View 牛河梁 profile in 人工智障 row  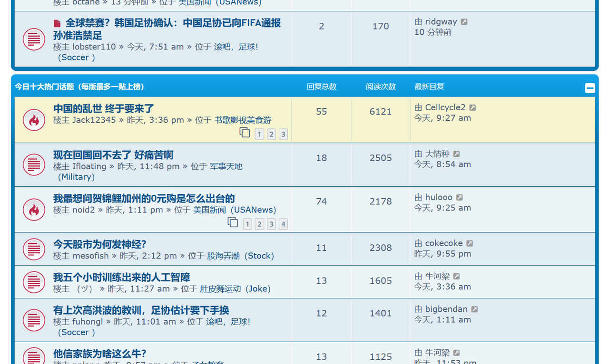point(437,276)
